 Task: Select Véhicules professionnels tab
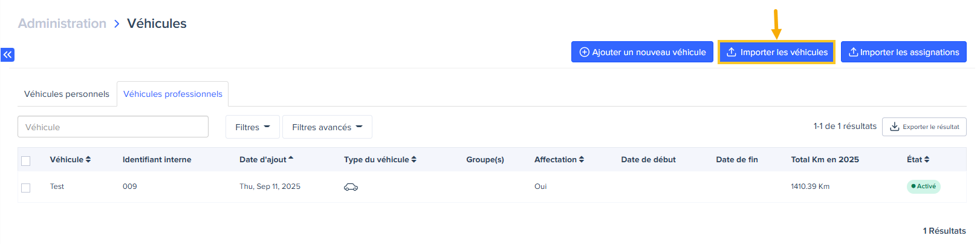click(173, 94)
